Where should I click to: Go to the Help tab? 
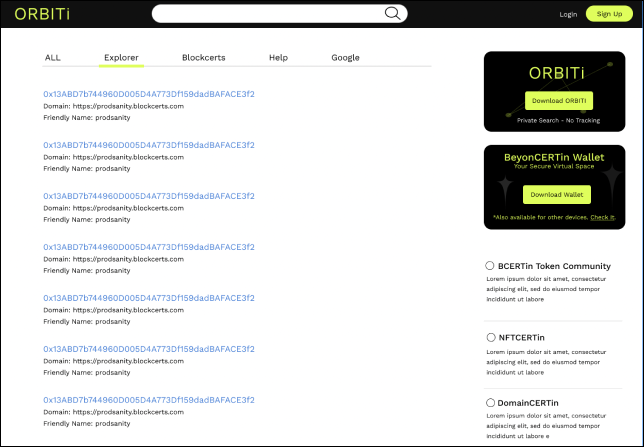click(278, 58)
